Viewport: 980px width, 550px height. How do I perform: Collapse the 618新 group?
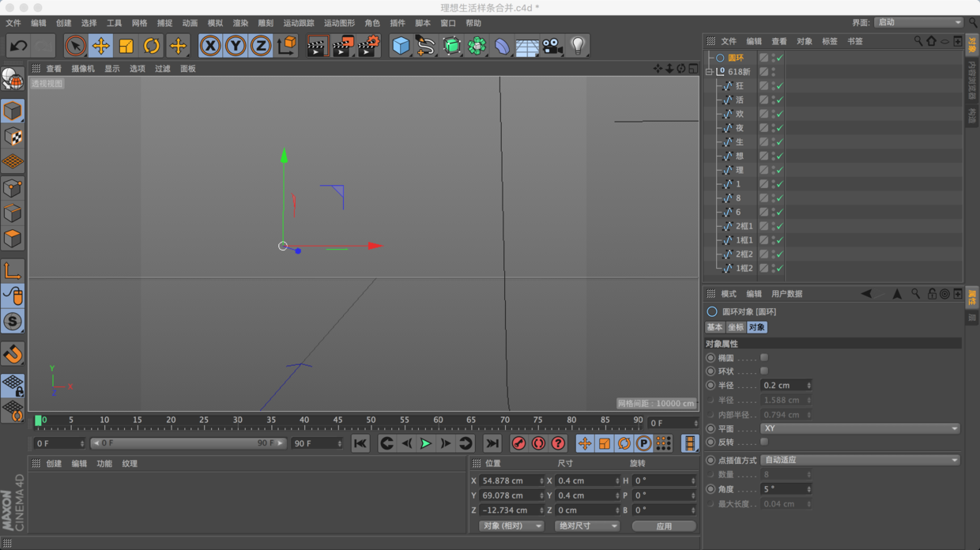(710, 72)
